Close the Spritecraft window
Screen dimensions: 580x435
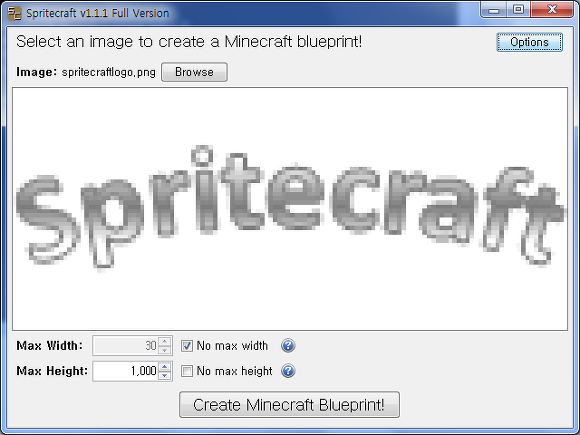pyautogui.click(x=552, y=10)
